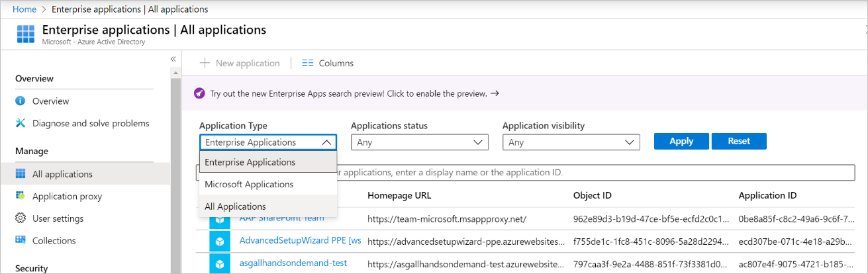Viewport: 868px width, 274px height.
Task: Click the plus icon beside New application
Action: coord(205,63)
